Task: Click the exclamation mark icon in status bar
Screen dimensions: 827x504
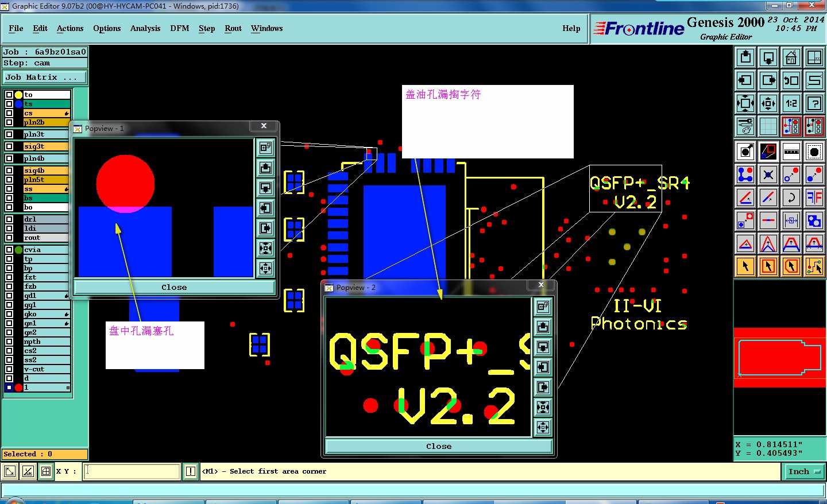Action: pos(191,471)
